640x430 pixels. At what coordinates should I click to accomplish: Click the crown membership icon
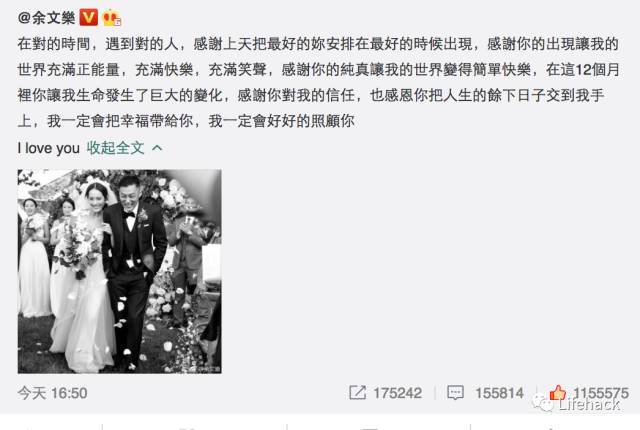pyautogui.click(x=111, y=18)
